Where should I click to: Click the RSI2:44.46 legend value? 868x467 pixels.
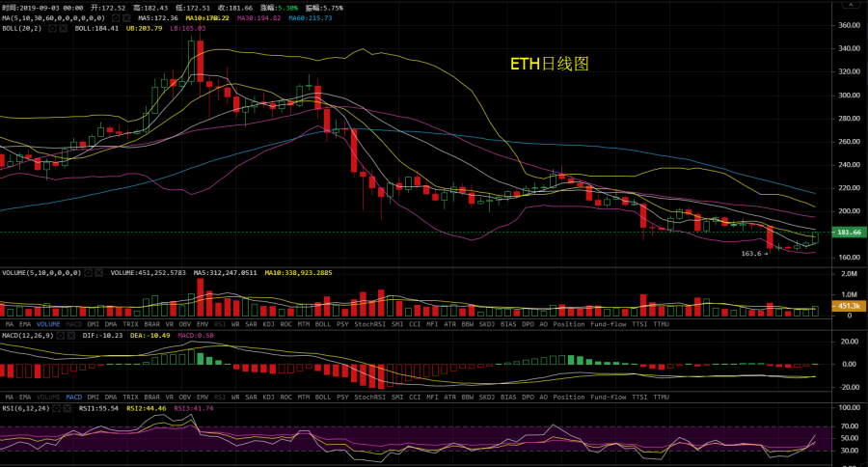147,408
